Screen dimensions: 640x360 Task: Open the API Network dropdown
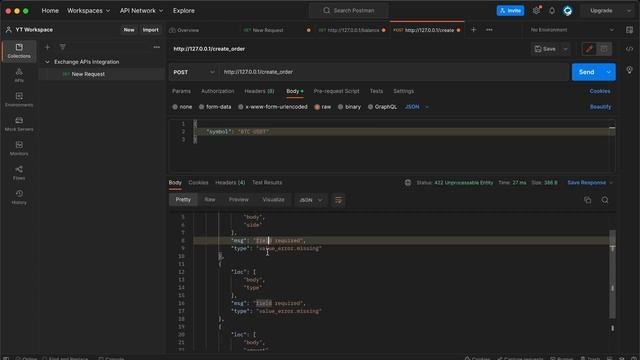click(141, 11)
